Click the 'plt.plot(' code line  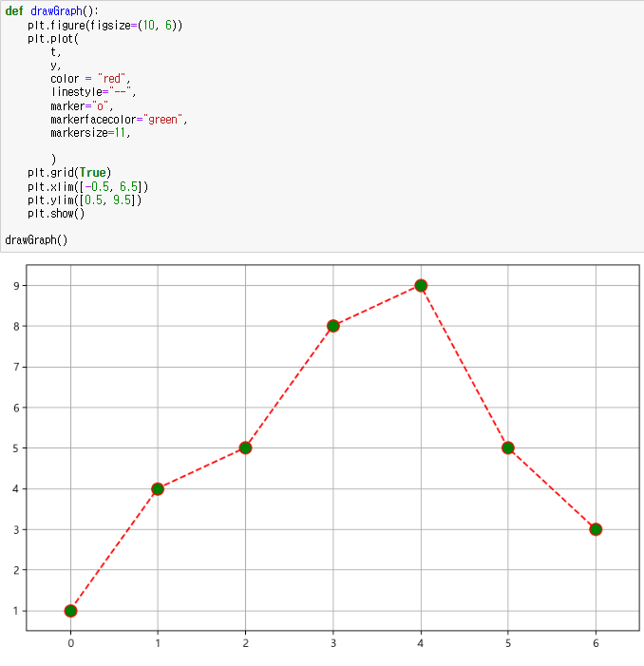pos(53,39)
